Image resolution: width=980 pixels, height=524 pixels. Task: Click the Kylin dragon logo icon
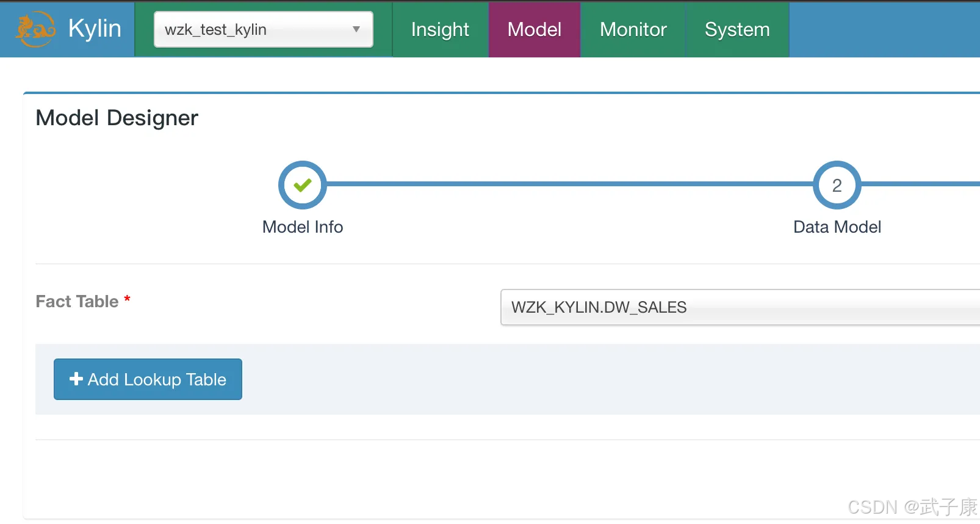(35, 29)
